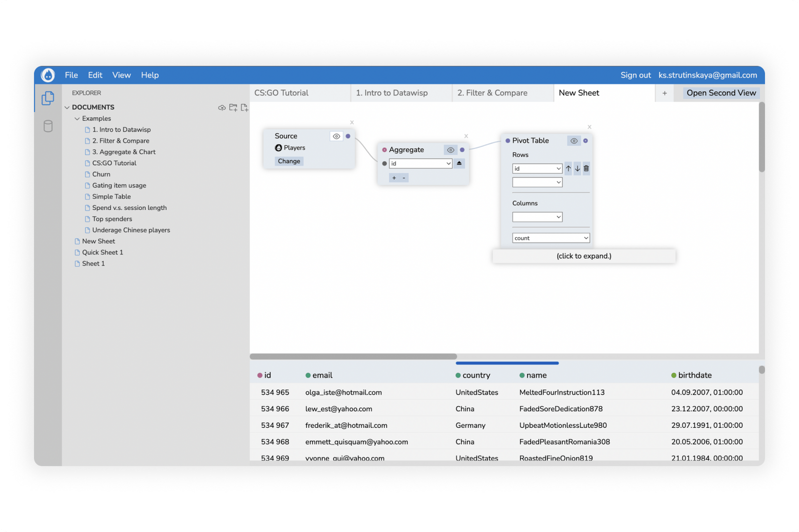Click the Datawisp logo in the top bar

point(47,75)
